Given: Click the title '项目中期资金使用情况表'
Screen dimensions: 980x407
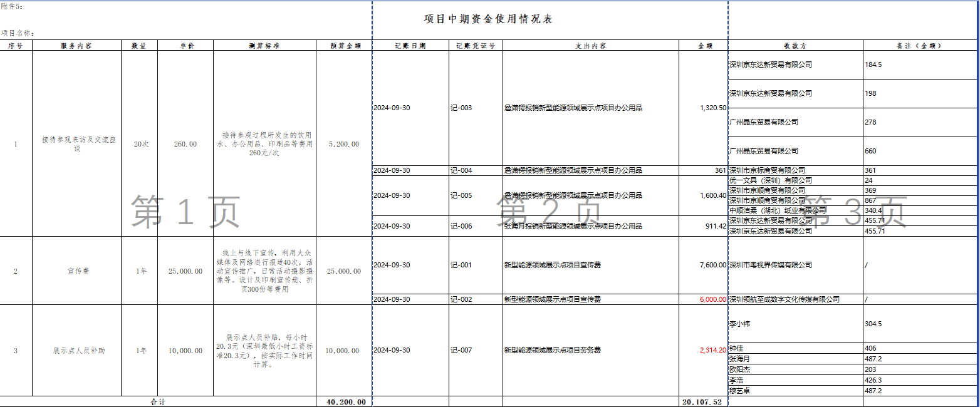Looking at the screenshot, I should click(488, 19).
